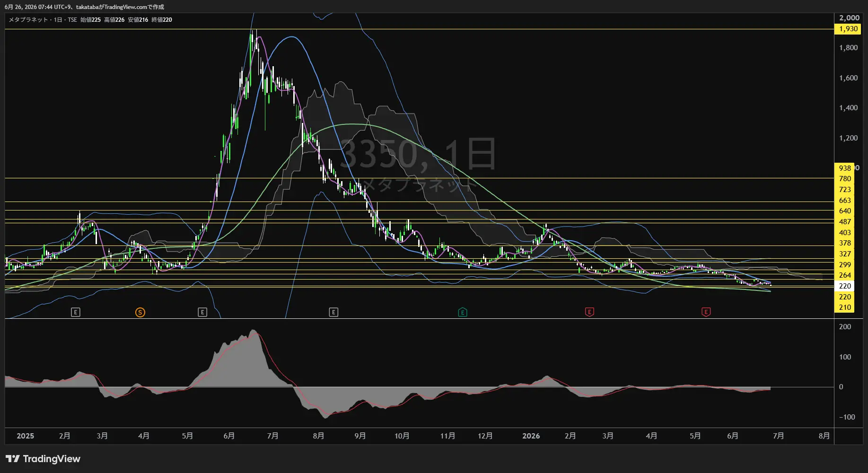The image size is (868, 473).
Task: Click the gray E marker near May 2025
Action: [202, 312]
